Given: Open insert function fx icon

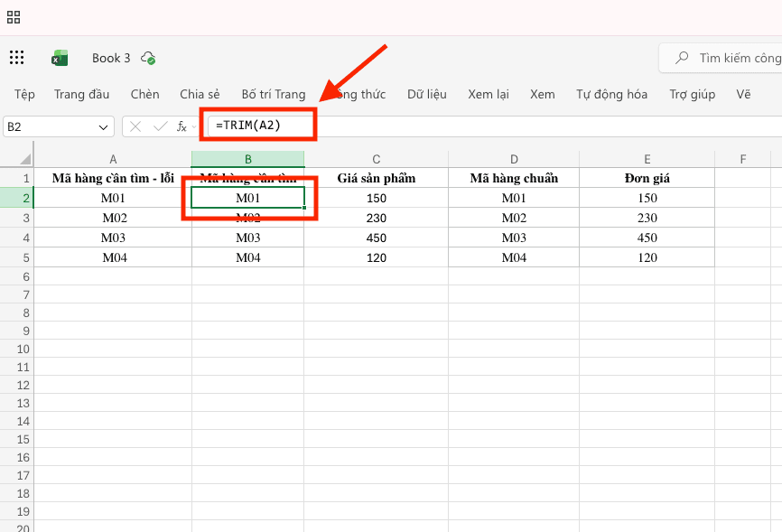Looking at the screenshot, I should (182, 126).
